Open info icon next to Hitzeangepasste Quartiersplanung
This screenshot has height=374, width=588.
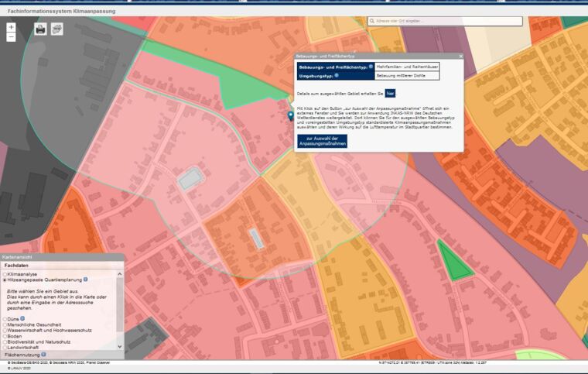(x=85, y=280)
